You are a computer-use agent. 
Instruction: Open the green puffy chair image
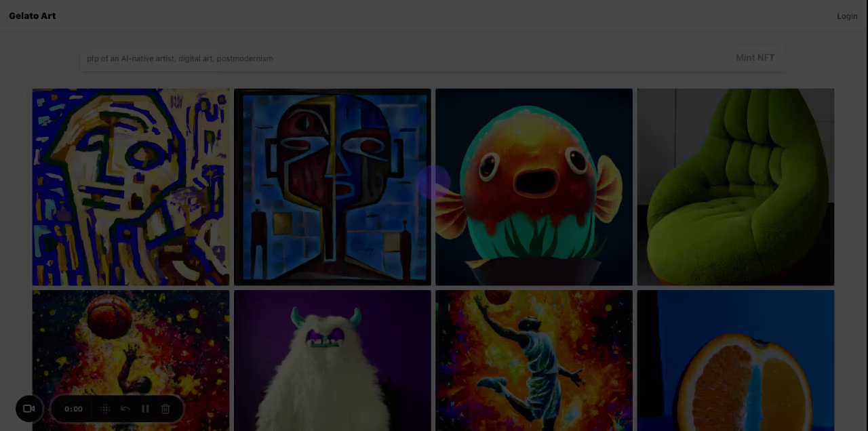(x=736, y=187)
